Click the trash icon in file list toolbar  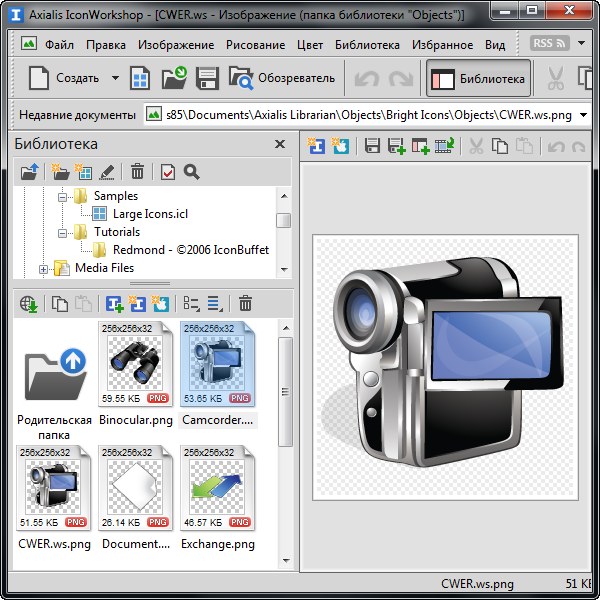point(245,304)
